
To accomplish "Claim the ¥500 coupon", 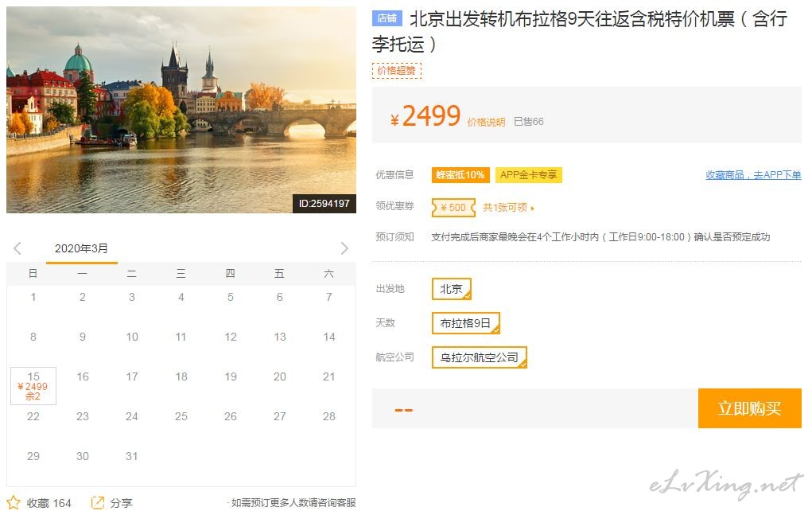I will coord(453,207).
